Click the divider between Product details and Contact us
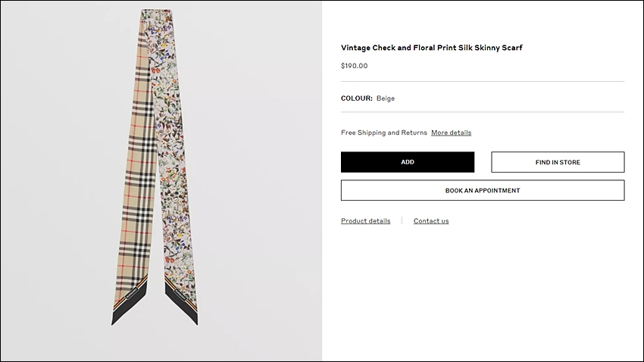Image resolution: width=644 pixels, height=362 pixels. pos(402,221)
